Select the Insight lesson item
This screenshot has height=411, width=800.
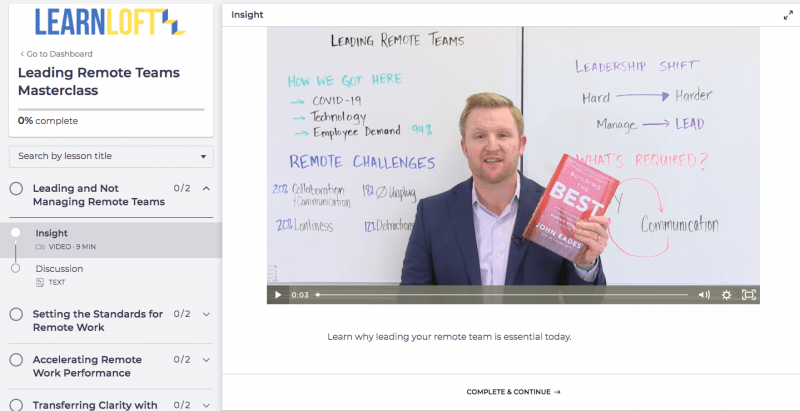point(111,240)
